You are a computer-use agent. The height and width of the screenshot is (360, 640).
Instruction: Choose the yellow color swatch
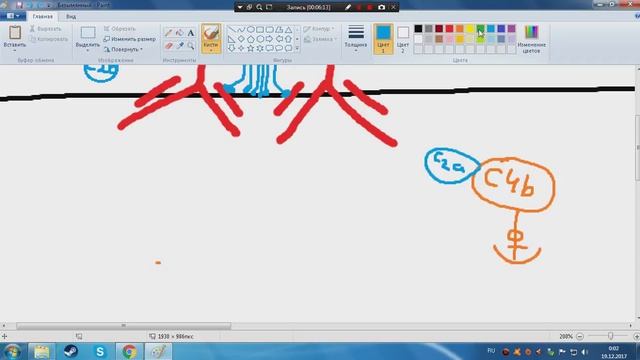pyautogui.click(x=470, y=29)
